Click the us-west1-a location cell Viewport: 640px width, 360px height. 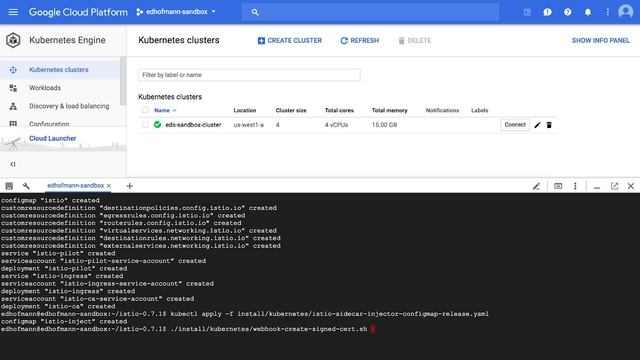point(249,125)
